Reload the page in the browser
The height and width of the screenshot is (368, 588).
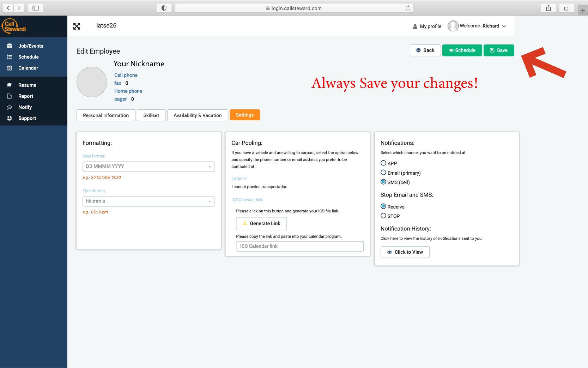click(x=408, y=8)
